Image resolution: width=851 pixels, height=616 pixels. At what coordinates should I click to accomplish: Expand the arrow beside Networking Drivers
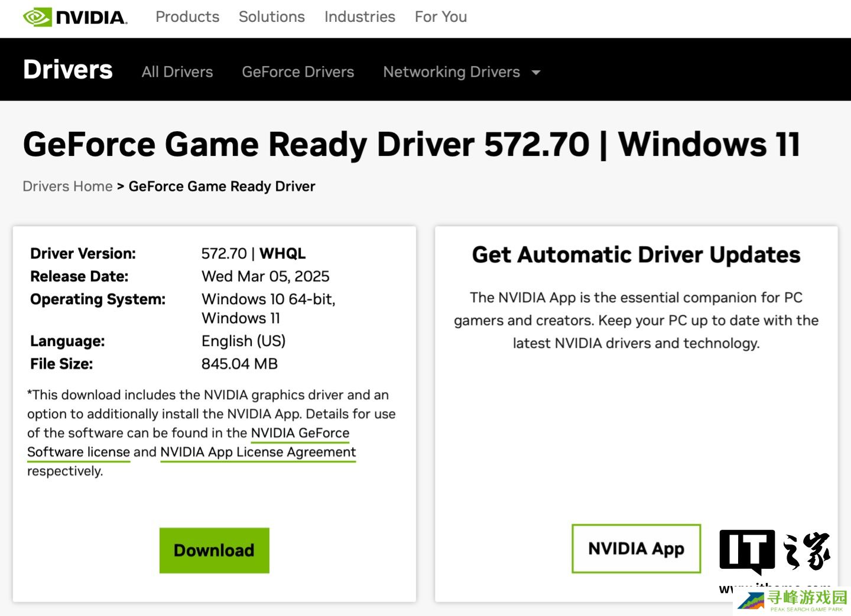coord(536,73)
